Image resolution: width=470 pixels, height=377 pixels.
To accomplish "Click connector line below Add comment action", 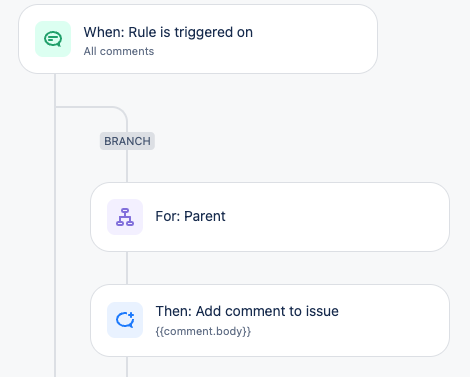I will coord(127,367).
